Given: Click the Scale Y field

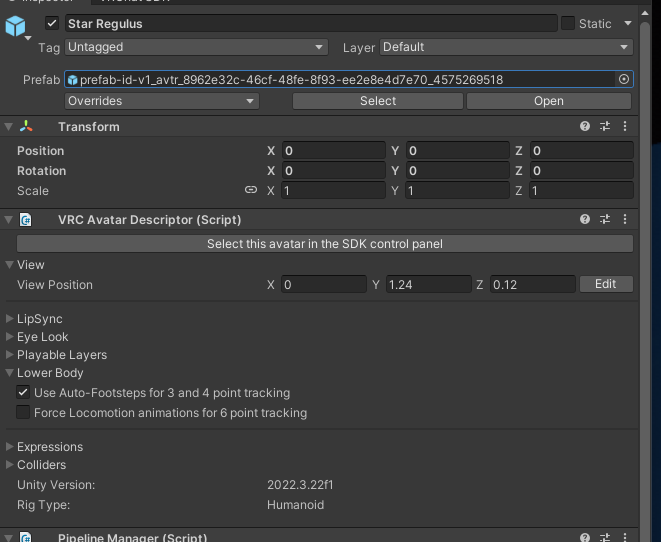Looking at the screenshot, I should point(457,191).
